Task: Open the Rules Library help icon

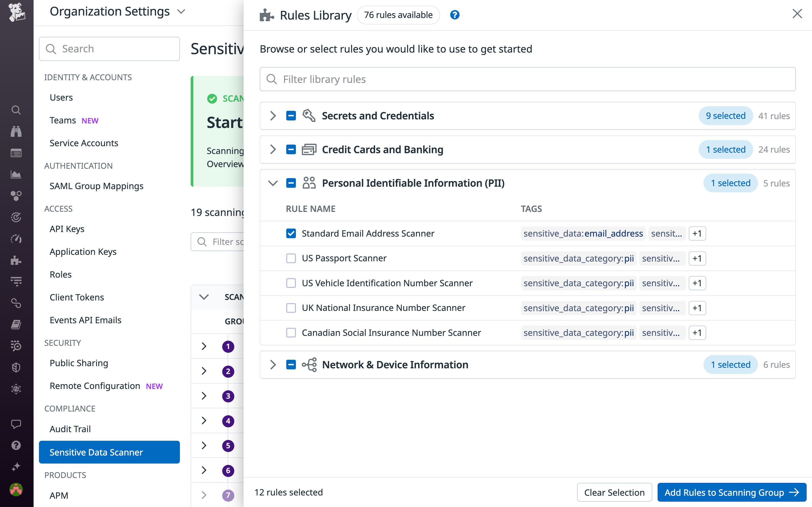Action: tap(455, 15)
